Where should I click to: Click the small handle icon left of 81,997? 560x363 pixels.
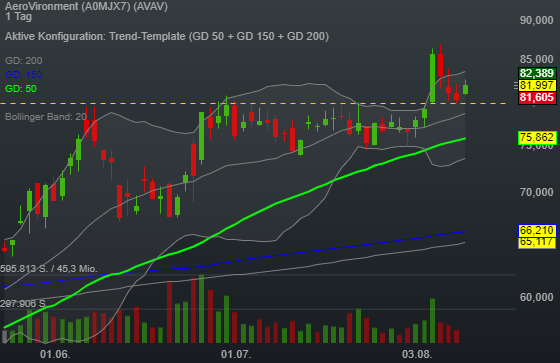516,85
